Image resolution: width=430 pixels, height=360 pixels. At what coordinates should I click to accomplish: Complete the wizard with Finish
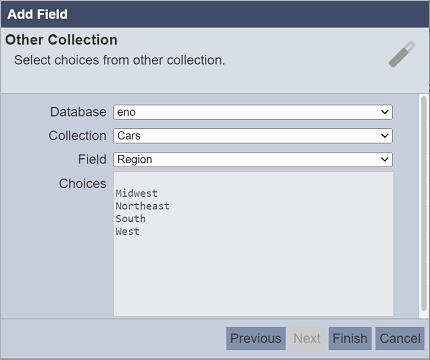coord(350,338)
